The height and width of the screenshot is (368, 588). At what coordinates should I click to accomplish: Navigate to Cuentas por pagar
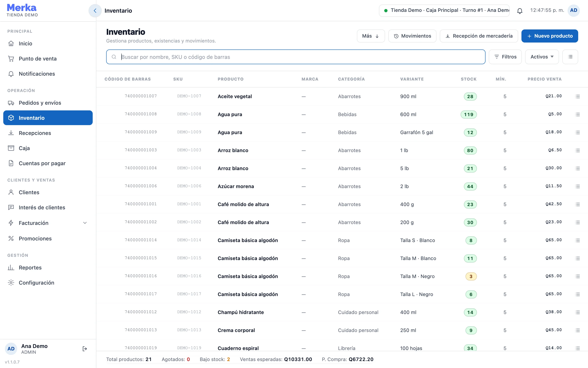48,163
